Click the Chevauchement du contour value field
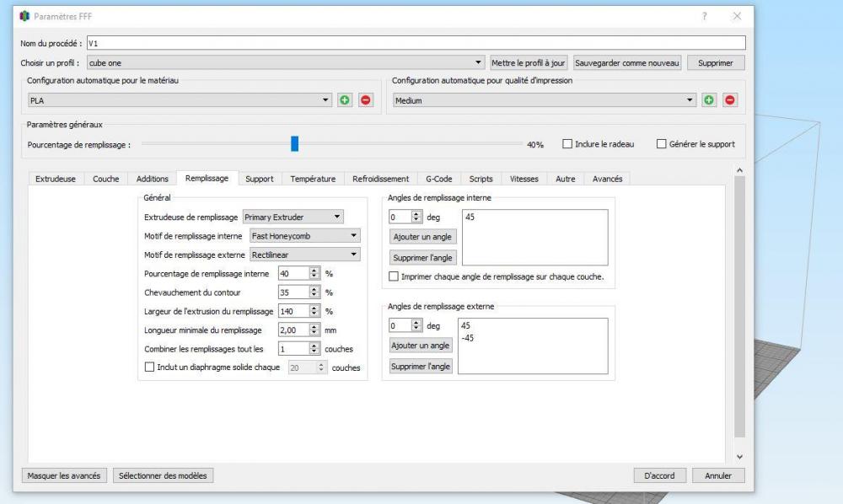Image resolution: width=843 pixels, height=504 pixels. [293, 292]
